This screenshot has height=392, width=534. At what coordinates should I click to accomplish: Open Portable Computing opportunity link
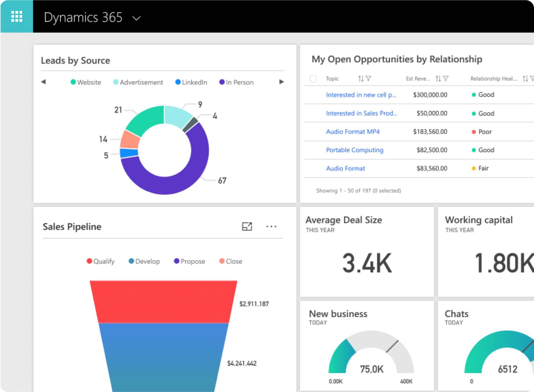pos(355,150)
